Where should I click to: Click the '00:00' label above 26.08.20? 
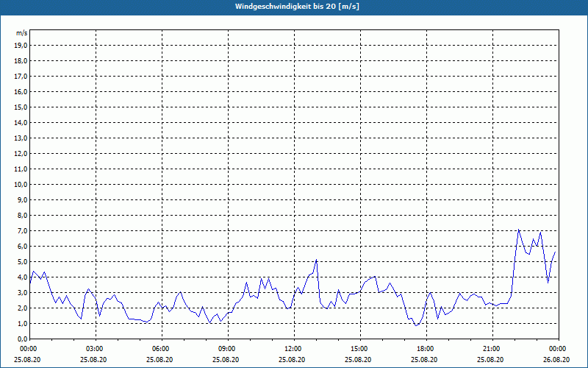(x=557, y=349)
